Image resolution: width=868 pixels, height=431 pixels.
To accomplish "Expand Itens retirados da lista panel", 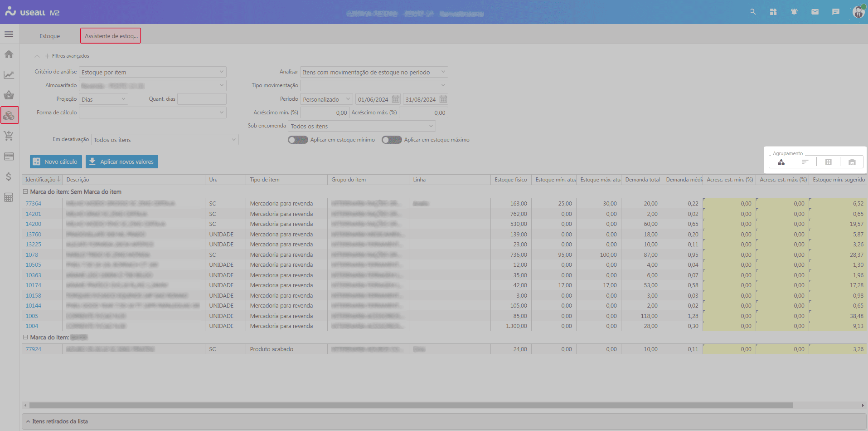I will [444, 421].
